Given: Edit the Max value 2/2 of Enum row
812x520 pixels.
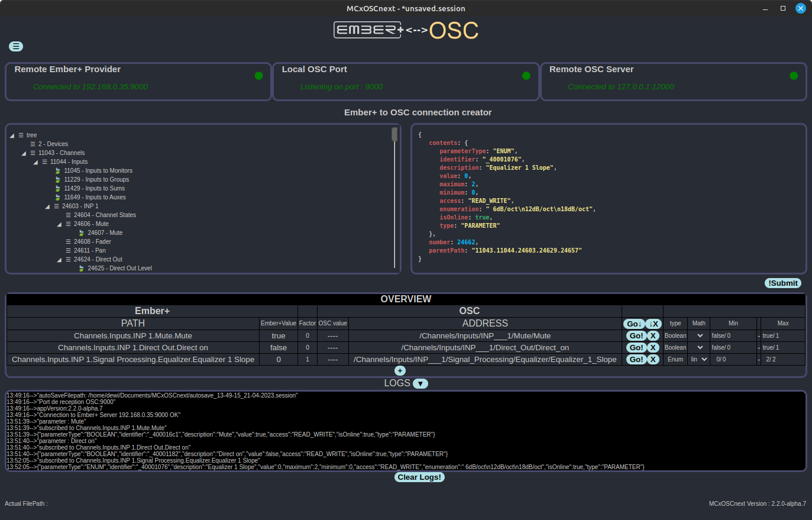Looking at the screenshot, I should [782, 359].
